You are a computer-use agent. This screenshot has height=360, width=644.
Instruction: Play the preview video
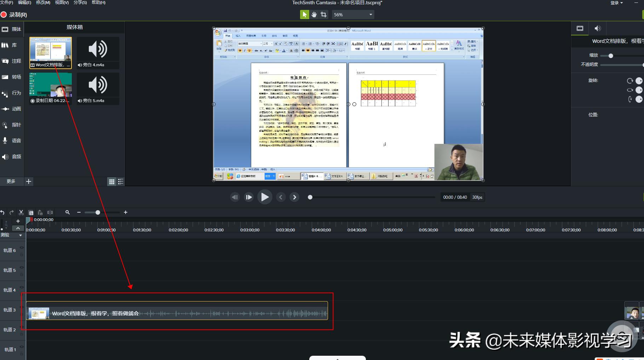265,197
